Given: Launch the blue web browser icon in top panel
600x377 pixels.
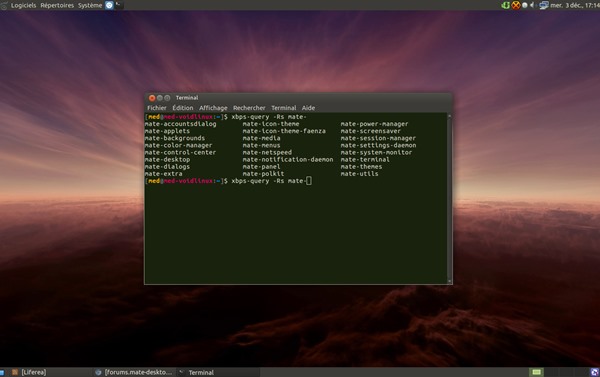Looking at the screenshot, I should [109, 5].
